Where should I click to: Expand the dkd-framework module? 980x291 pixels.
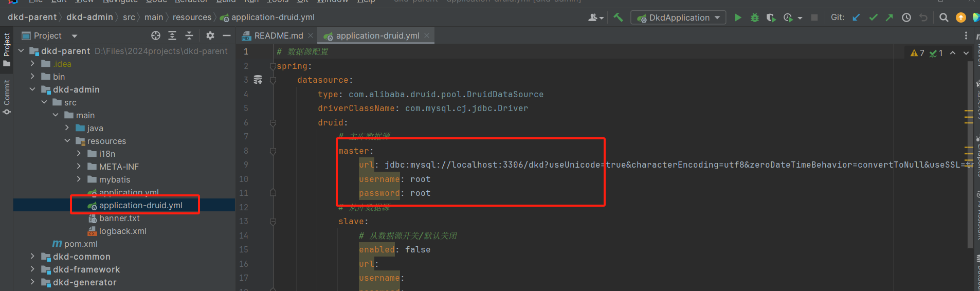(32, 269)
